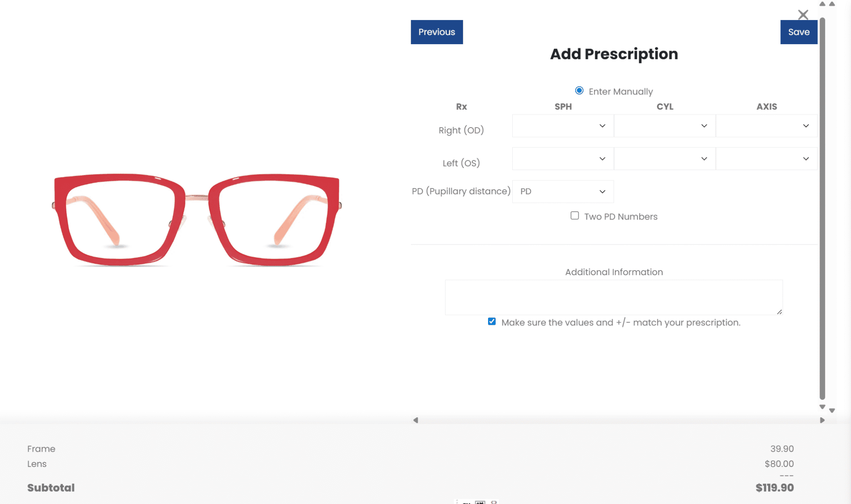Expand Left (OS) AXIS dropdown
This screenshot has height=504, width=851.
(x=766, y=159)
